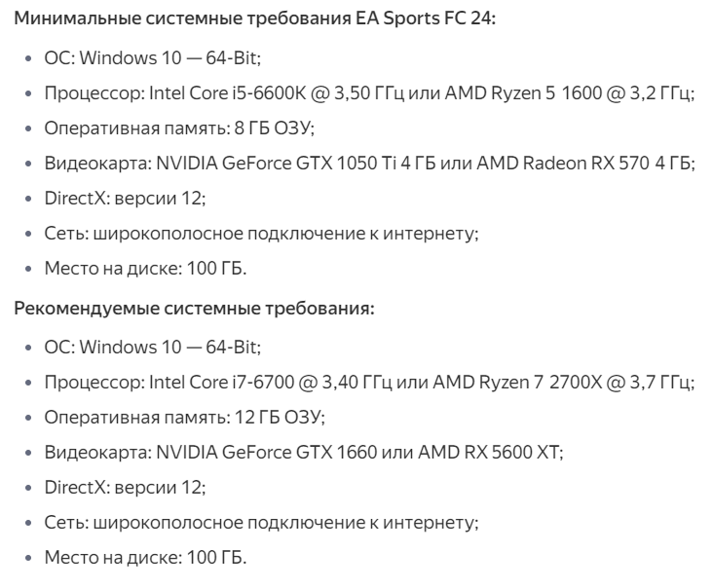This screenshot has height=588, width=713.
Task: Click the first 'Сеть: широкополосное подключение' line
Action: 261,234
